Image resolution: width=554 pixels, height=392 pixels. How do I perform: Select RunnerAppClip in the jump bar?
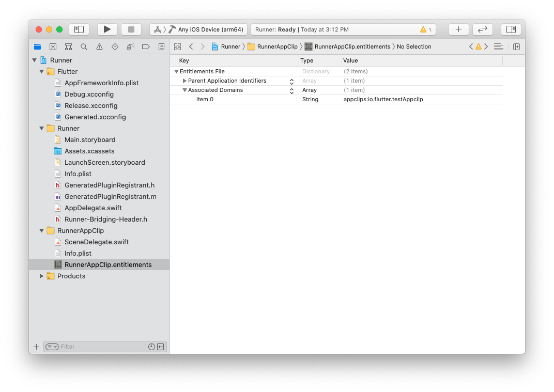277,46
